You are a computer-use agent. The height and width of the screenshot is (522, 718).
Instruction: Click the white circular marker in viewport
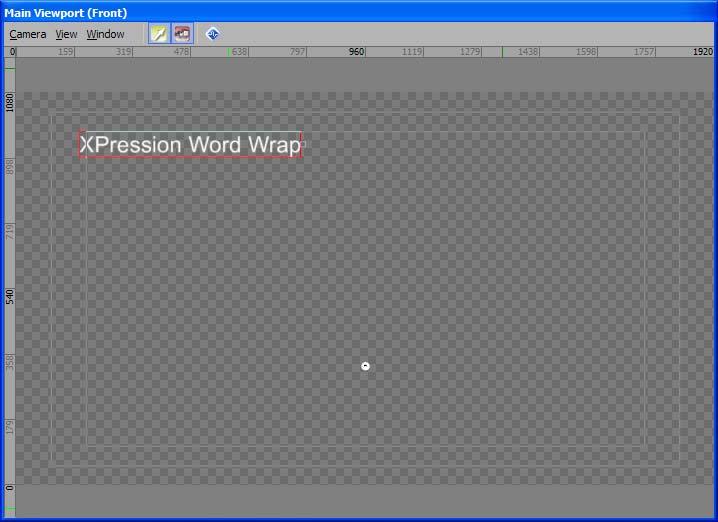[x=365, y=366]
